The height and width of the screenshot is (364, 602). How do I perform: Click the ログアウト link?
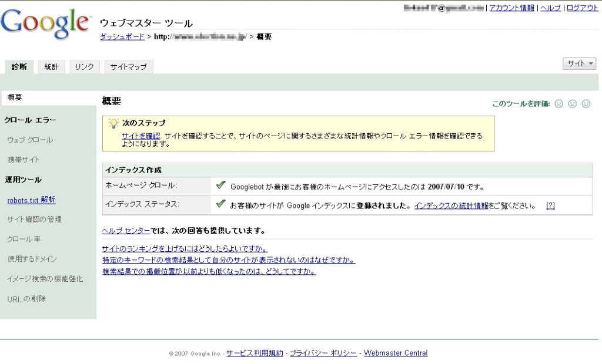[x=583, y=8]
